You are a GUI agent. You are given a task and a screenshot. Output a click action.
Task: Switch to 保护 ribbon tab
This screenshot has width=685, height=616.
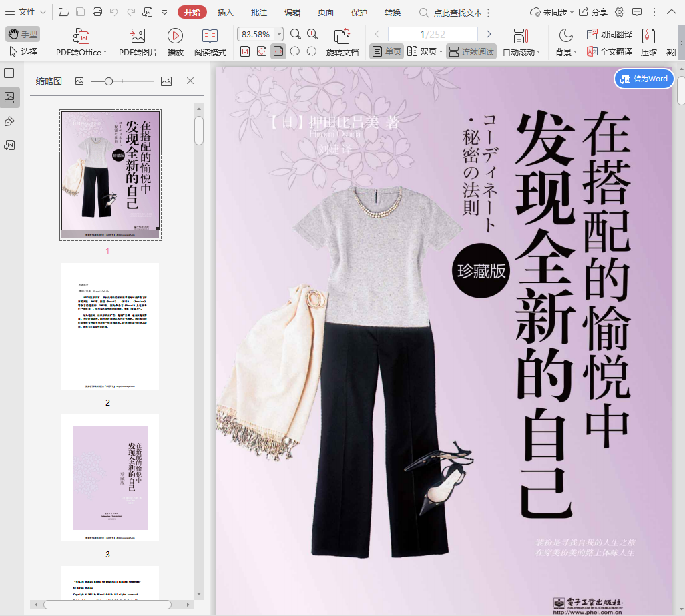tap(359, 13)
